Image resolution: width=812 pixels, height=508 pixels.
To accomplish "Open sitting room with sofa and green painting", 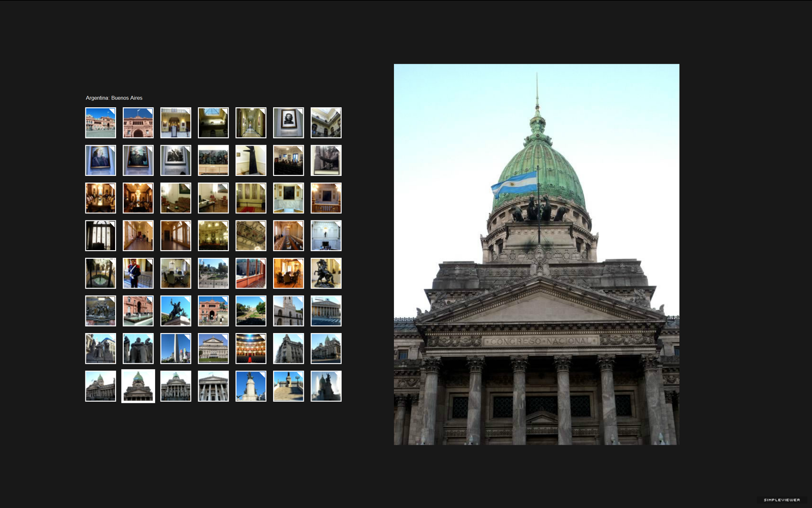I will pyautogui.click(x=176, y=198).
